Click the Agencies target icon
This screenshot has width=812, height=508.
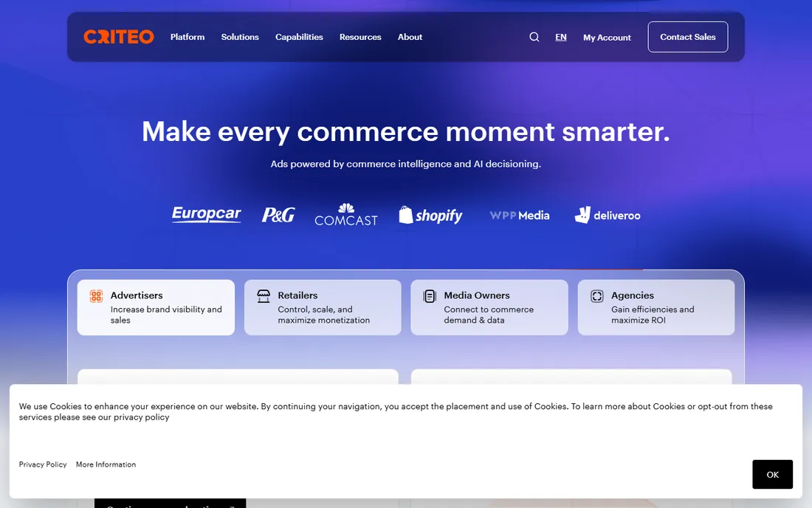pyautogui.click(x=596, y=296)
